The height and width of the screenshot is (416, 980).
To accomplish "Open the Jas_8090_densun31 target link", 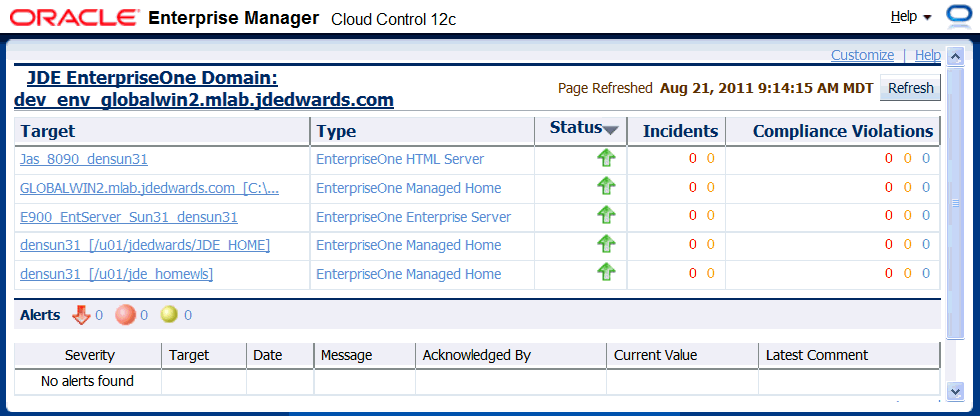I will click(x=84, y=159).
